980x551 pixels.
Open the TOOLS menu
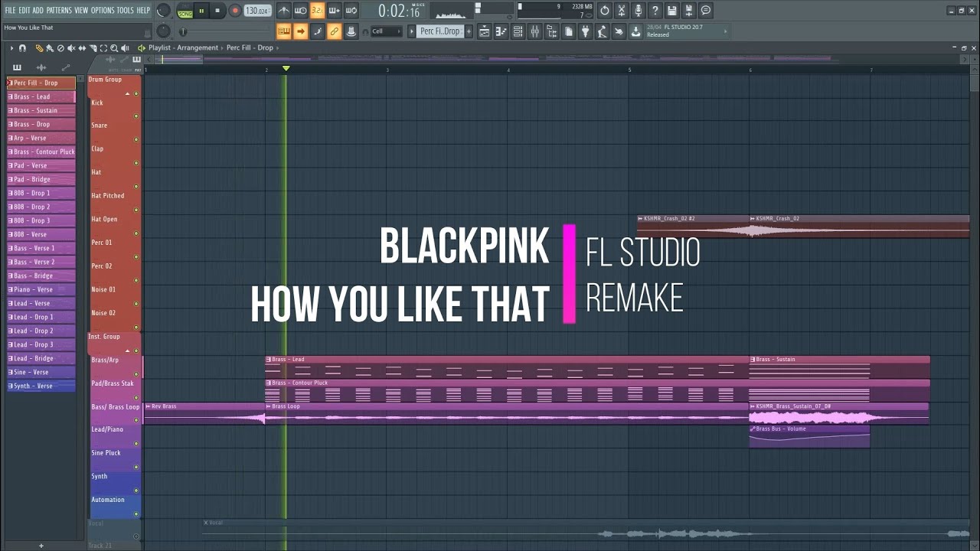coord(125,10)
